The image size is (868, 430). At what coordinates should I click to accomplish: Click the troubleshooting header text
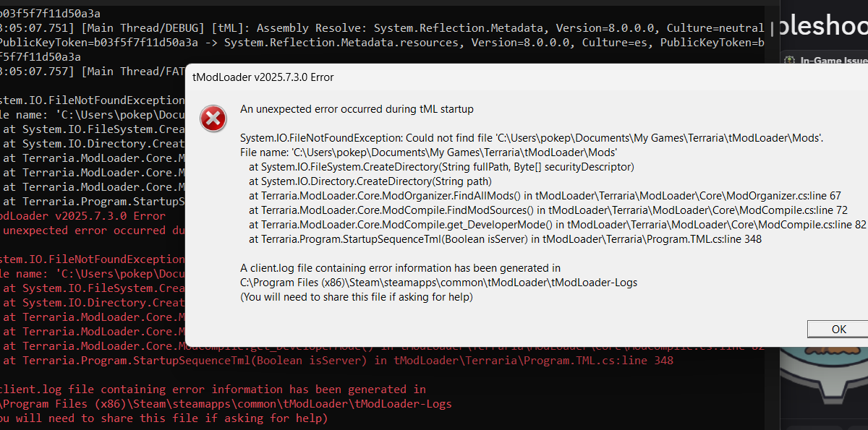tap(821, 27)
